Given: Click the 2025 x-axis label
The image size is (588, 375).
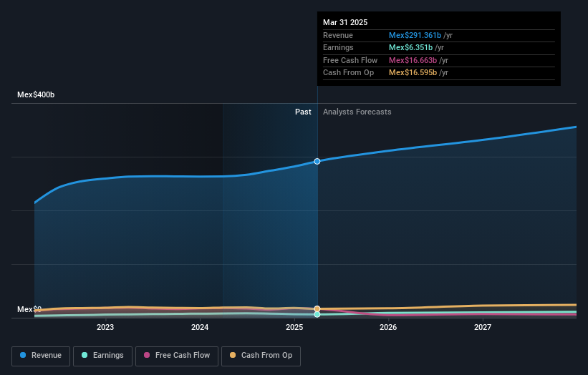Looking at the screenshot, I should (294, 328).
